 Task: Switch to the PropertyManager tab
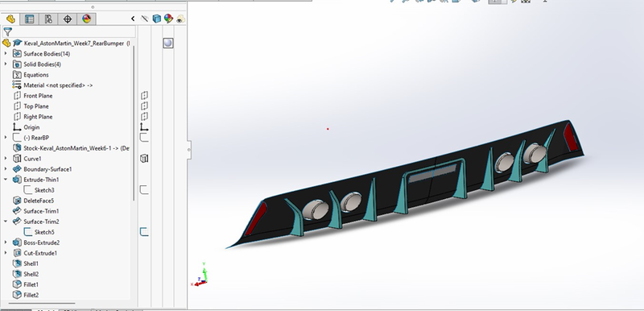click(30, 19)
